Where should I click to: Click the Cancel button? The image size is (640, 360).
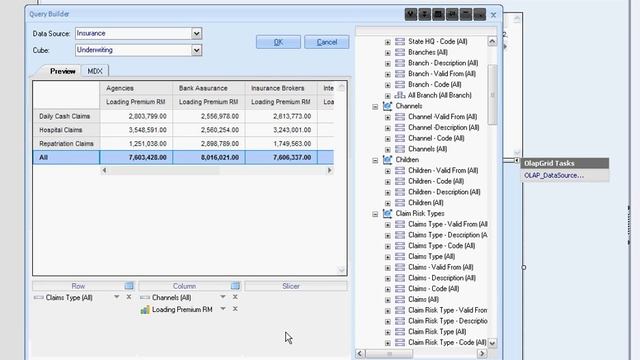327,42
